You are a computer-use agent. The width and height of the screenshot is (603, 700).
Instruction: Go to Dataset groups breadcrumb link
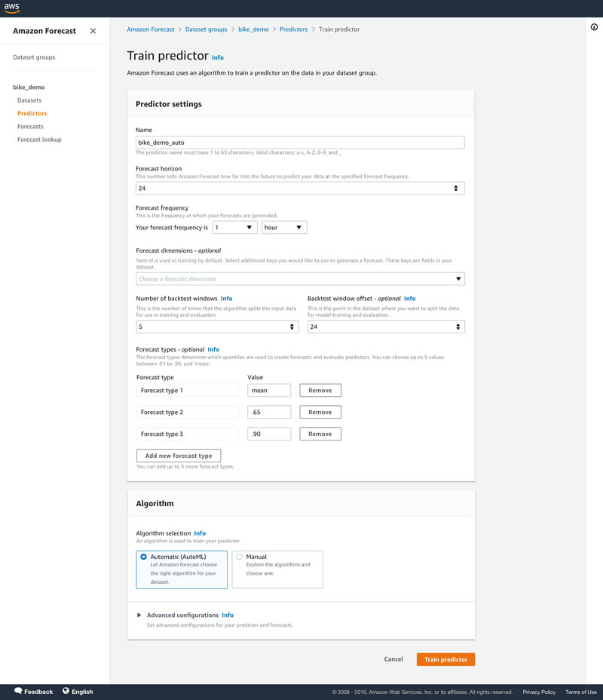pyautogui.click(x=206, y=29)
